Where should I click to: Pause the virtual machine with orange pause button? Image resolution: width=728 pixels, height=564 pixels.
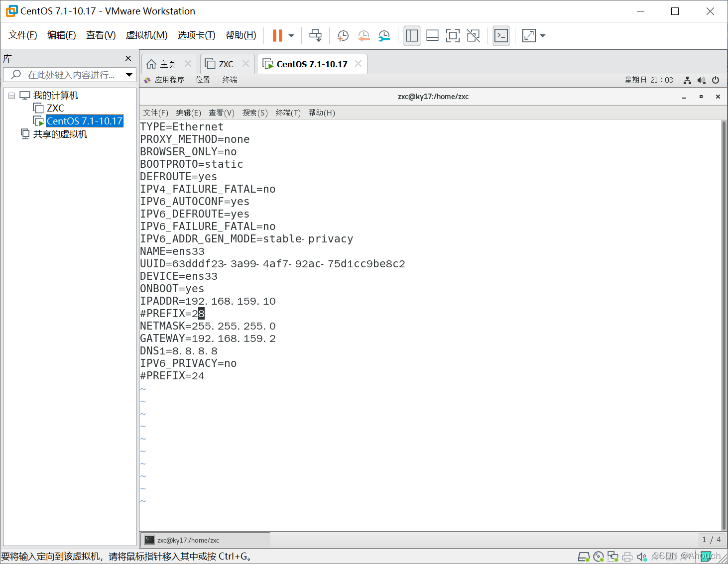(277, 35)
